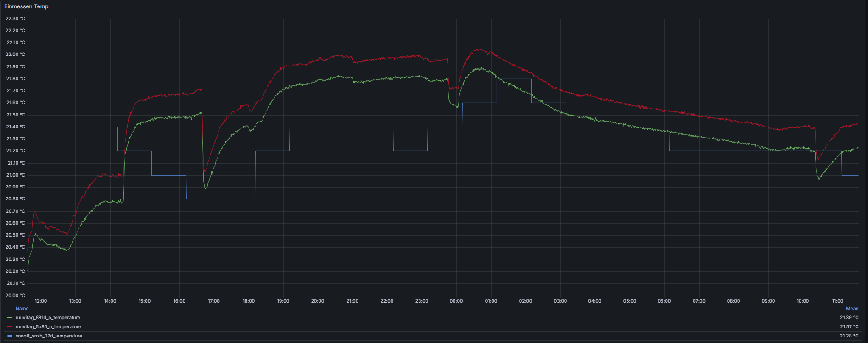The height and width of the screenshot is (343, 868).
Task: Click the 00:00 label on time axis
Action: point(456,301)
